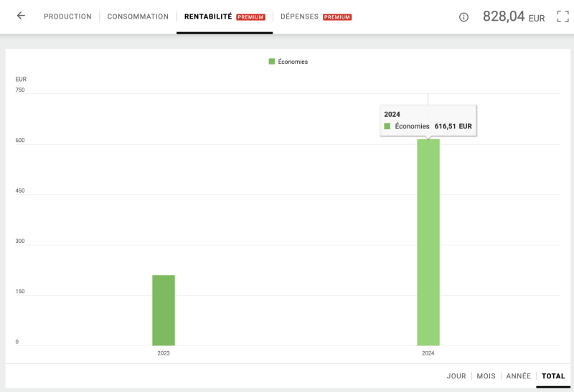Show daily view with Jour
The height and width of the screenshot is (392, 574).
point(456,376)
